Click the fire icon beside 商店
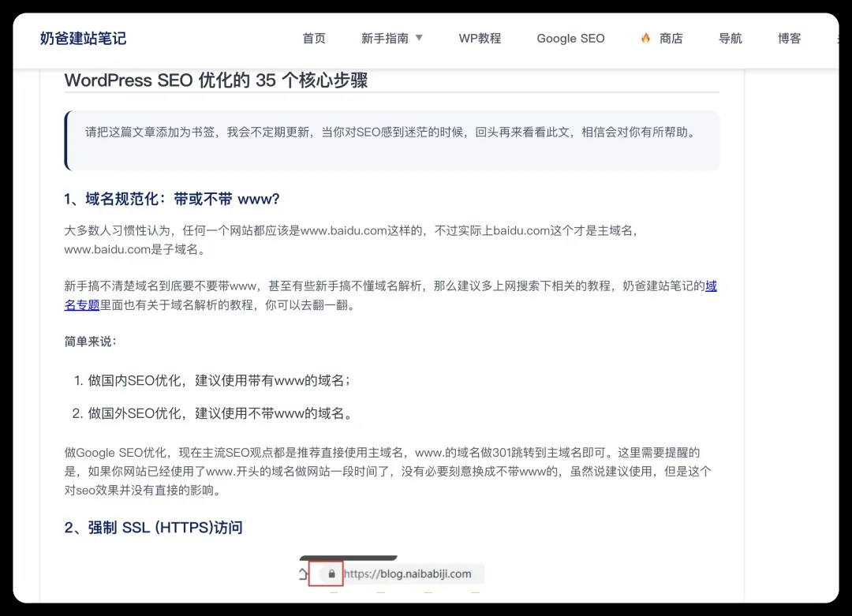 tap(645, 38)
